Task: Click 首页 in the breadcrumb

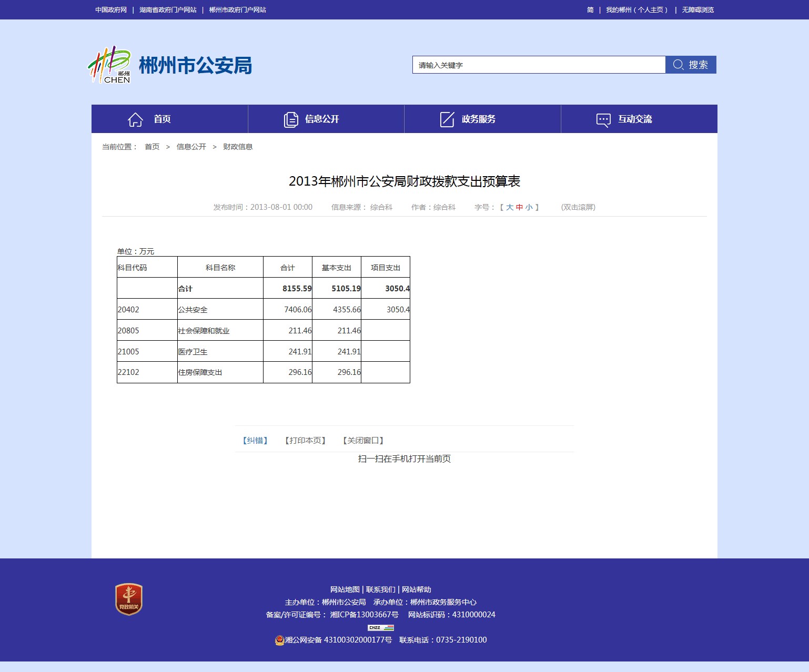Action: pos(152,147)
